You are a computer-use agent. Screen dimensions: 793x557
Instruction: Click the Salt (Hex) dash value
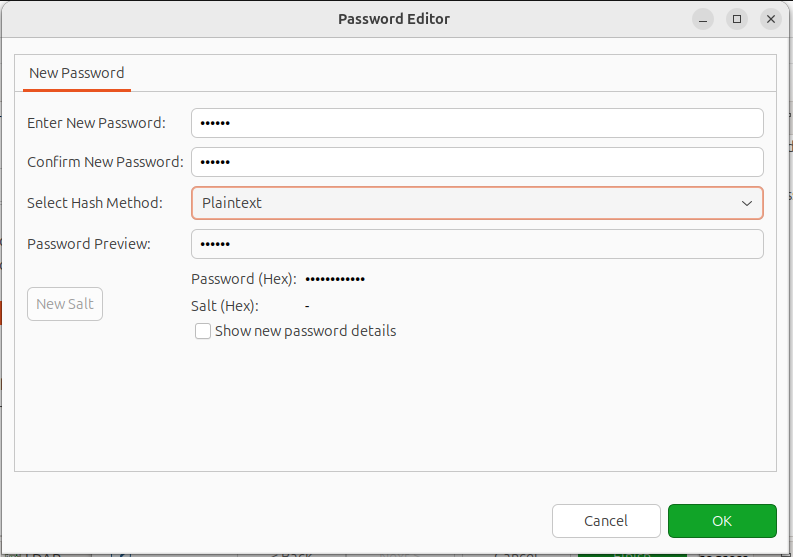point(307,306)
